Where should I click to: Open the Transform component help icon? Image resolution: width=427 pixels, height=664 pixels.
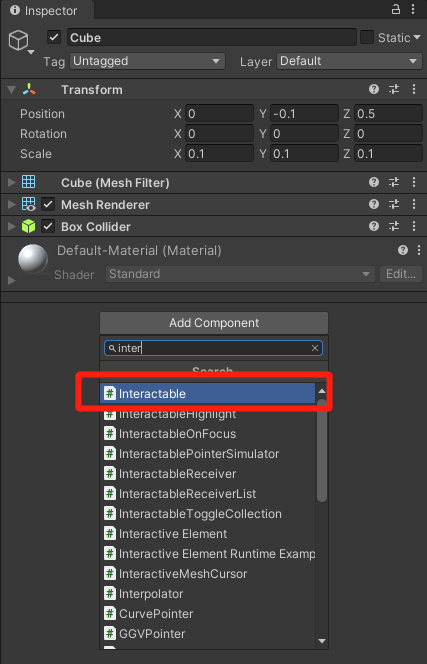click(374, 89)
